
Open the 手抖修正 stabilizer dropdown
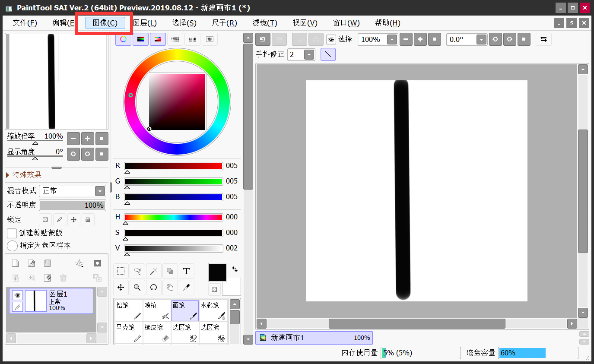[309, 55]
